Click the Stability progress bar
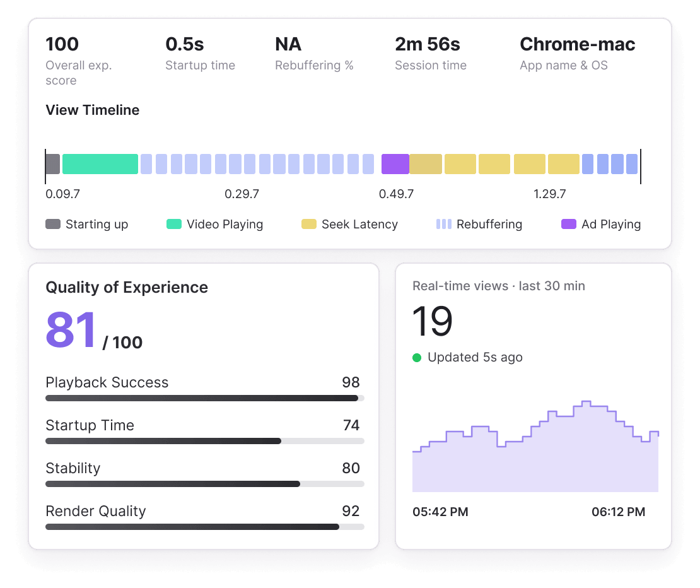 tap(205, 484)
